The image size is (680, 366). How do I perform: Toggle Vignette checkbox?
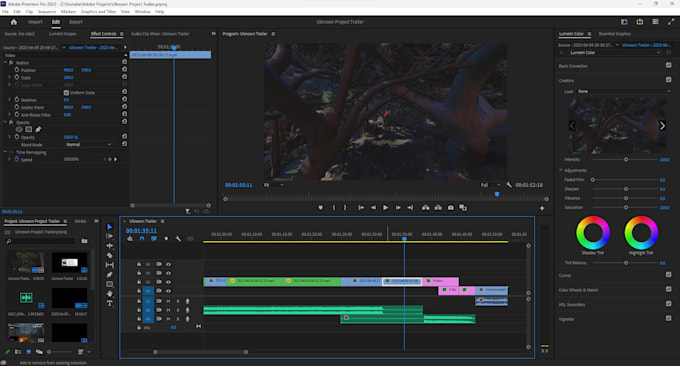click(x=668, y=318)
